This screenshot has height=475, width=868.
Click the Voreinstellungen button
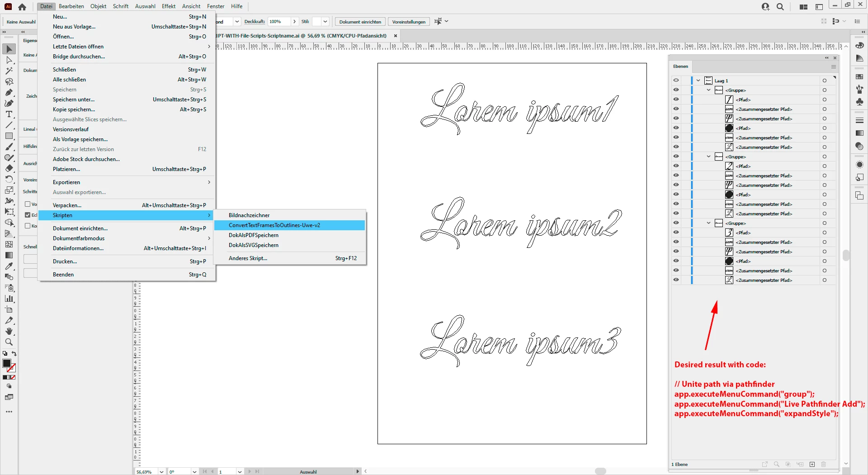point(409,22)
